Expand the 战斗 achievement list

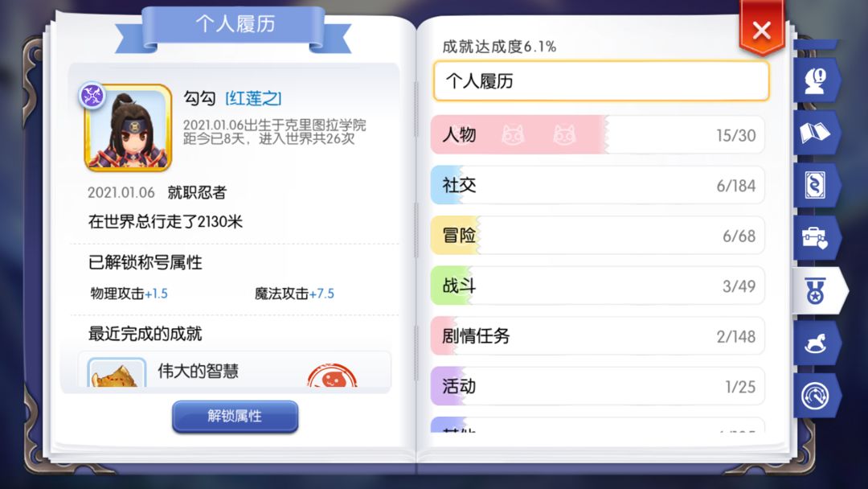(x=597, y=286)
